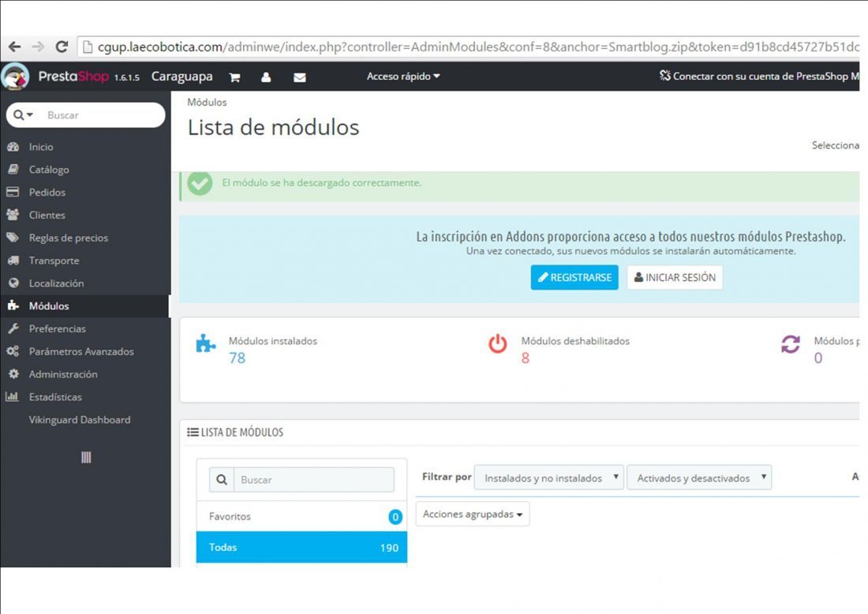868x614 pixels.
Task: Select the Favoritos modules category
Action: click(301, 516)
